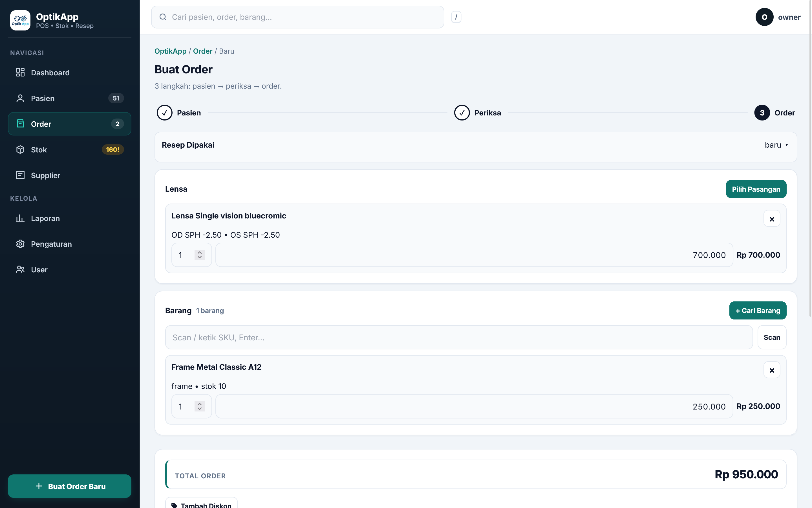Click the owner avatar circle
This screenshot has height=508, width=812.
coord(764,17)
